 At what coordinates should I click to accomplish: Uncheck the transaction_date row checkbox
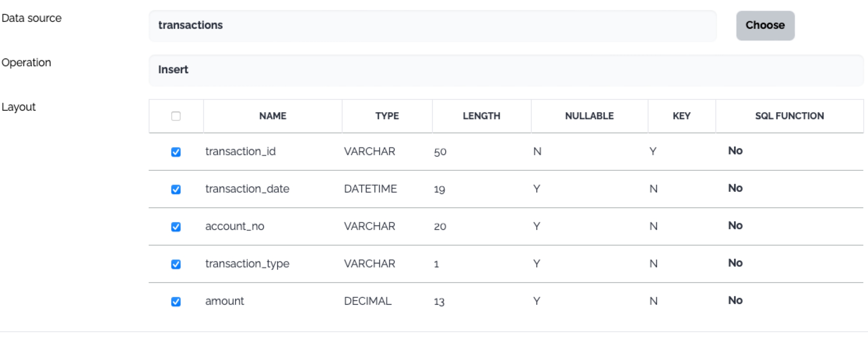[x=176, y=189]
